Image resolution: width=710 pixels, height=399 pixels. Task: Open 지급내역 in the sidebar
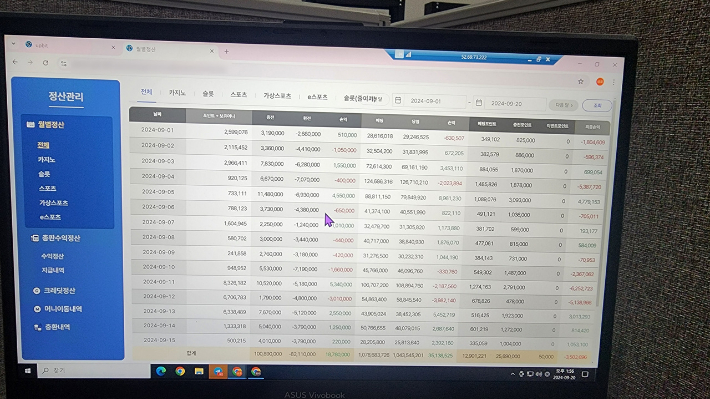click(53, 270)
